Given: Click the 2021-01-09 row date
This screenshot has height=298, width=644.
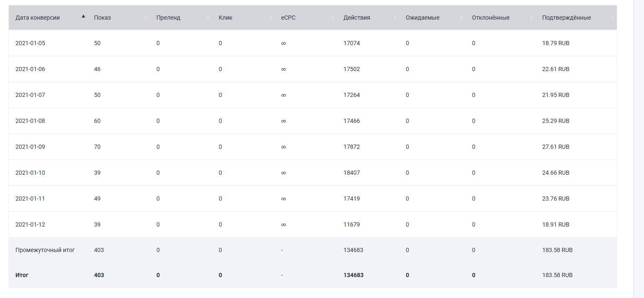Looking at the screenshot, I should pos(30,147).
